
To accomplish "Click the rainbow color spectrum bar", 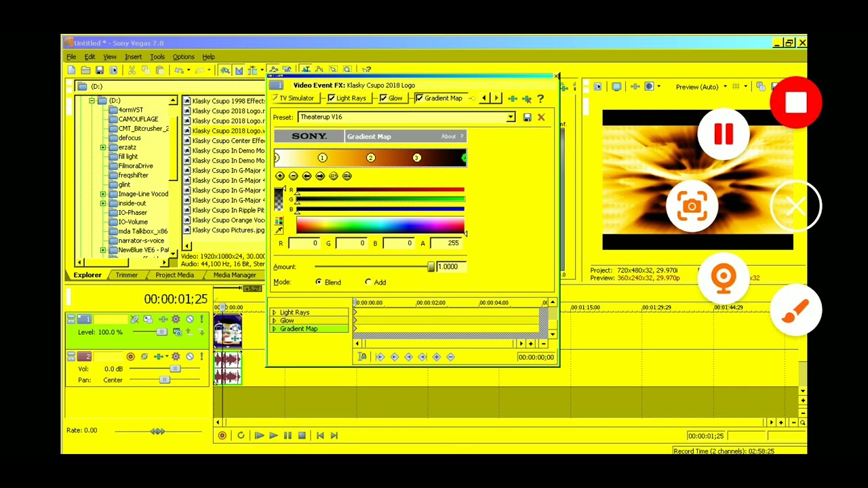I will click(x=380, y=226).
